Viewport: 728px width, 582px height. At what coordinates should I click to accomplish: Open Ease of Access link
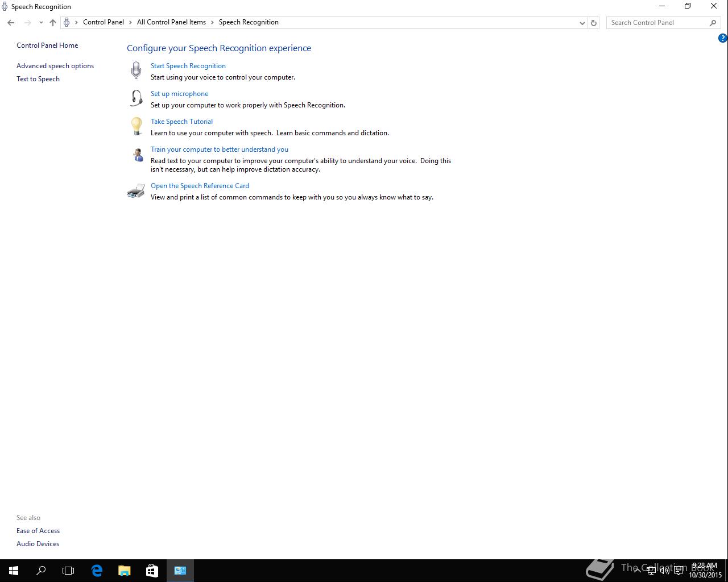(38, 531)
